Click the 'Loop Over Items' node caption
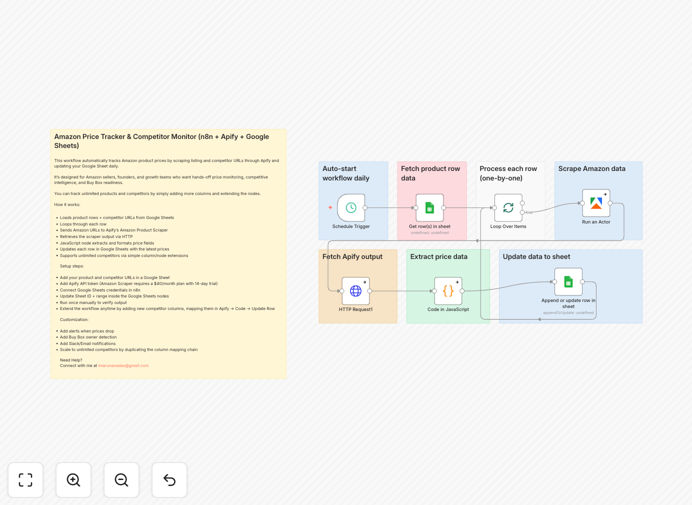This screenshot has height=505, width=692. pos(508,226)
